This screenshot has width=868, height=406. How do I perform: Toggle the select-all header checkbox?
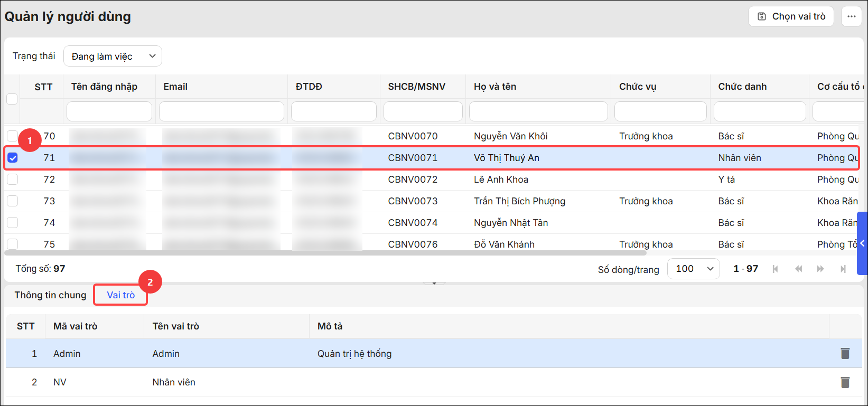[12, 99]
